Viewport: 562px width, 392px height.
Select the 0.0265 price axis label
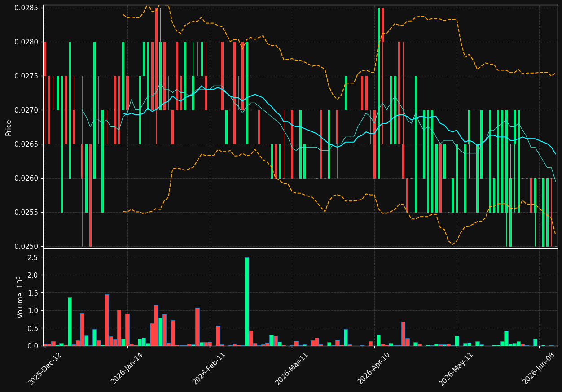point(27,144)
